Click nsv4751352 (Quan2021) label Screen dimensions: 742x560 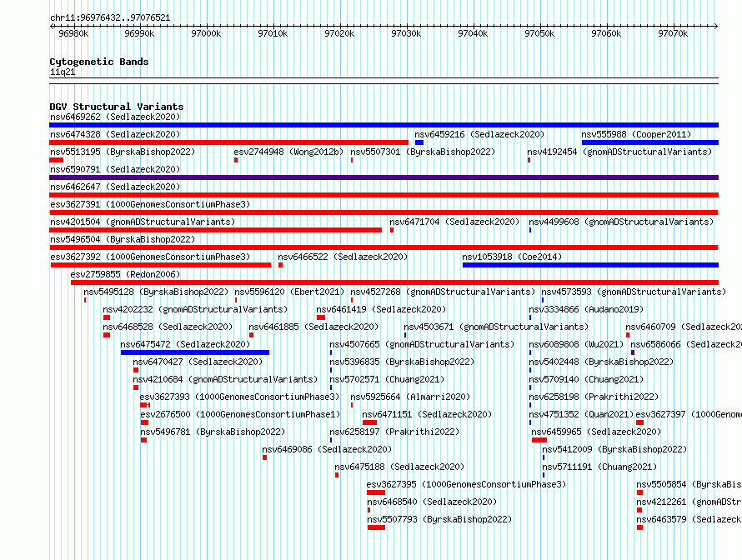coord(581,414)
